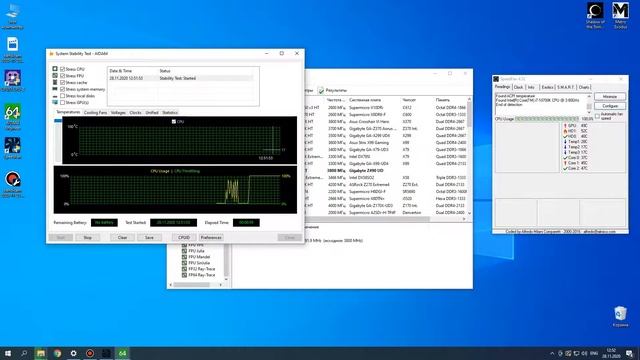The image size is (640, 360).
Task: Select FPU Mandel benchmark in tree
Action: [x=199, y=257]
